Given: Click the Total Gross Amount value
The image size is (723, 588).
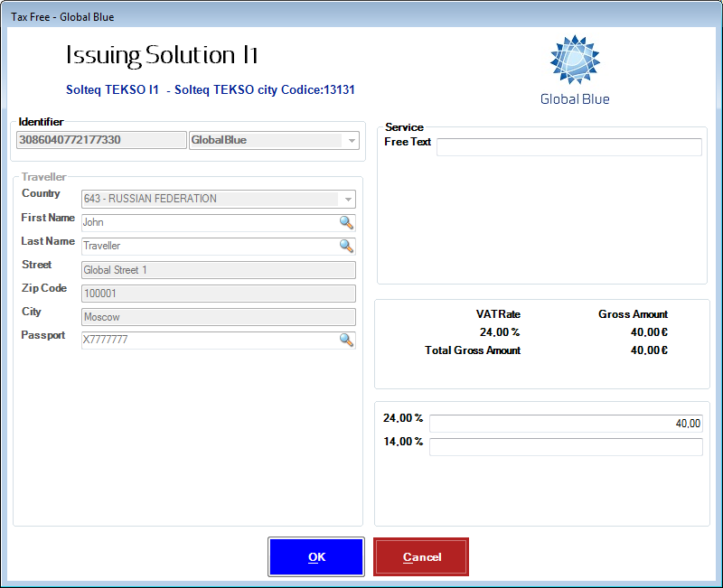Looking at the screenshot, I should (x=649, y=350).
